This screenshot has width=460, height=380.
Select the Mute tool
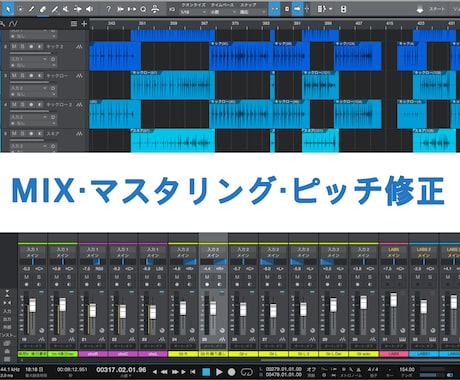(66, 9)
